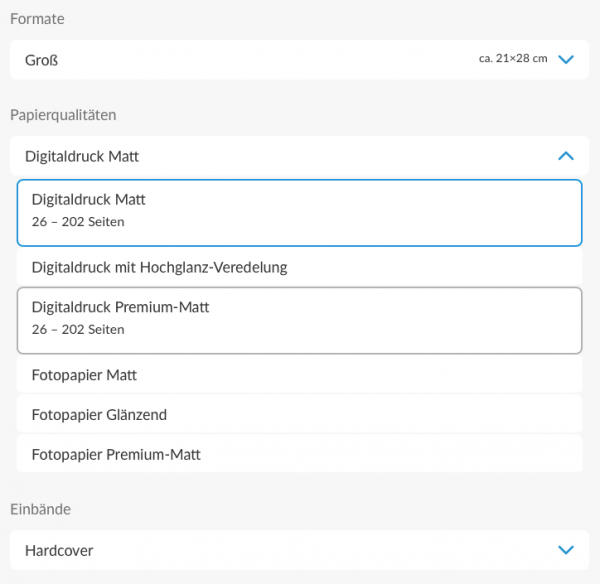The height and width of the screenshot is (584, 600).
Task: Choose the Fotopapier Glänzend option
Action: coord(300,414)
